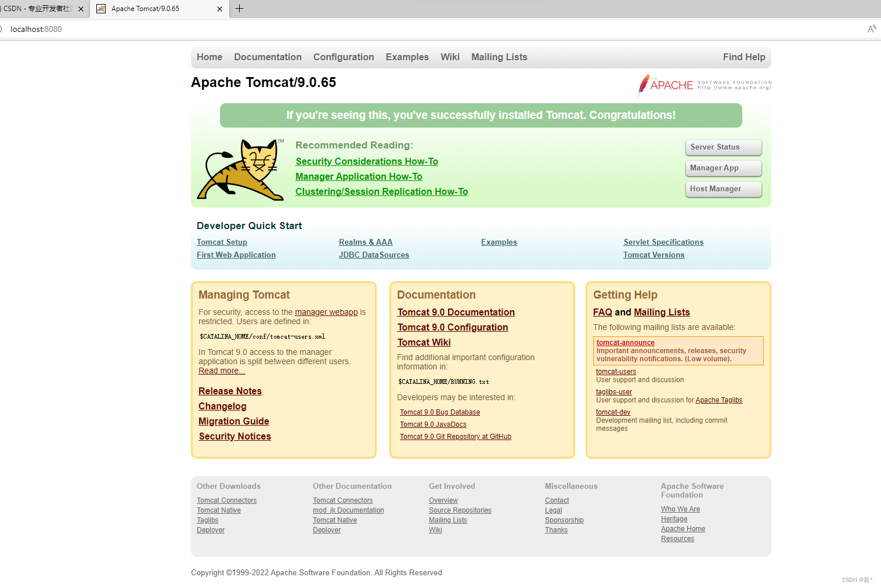Open Tomcat 9.0 Bug Database link
Image resolution: width=881 pixels, height=588 pixels.
coord(440,412)
